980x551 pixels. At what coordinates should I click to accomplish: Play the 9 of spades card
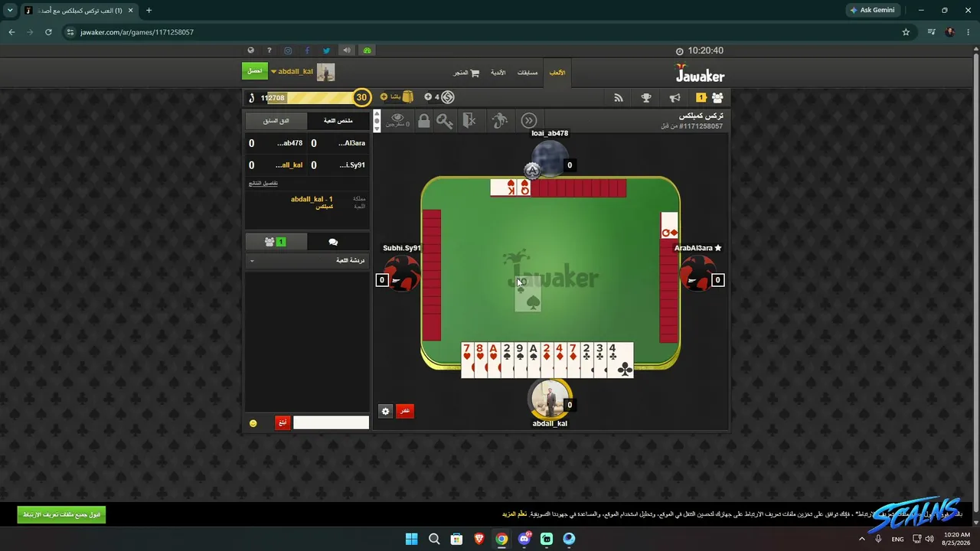click(520, 360)
